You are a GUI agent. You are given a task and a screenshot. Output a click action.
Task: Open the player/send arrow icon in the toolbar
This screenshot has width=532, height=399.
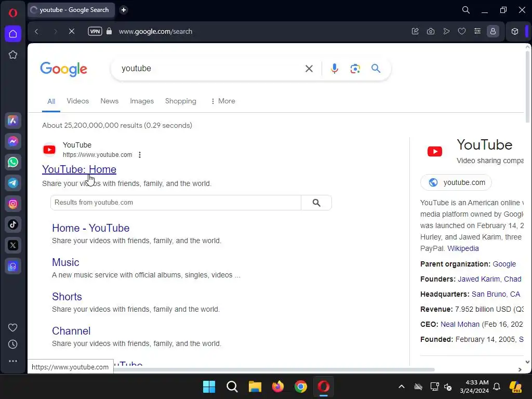446,31
